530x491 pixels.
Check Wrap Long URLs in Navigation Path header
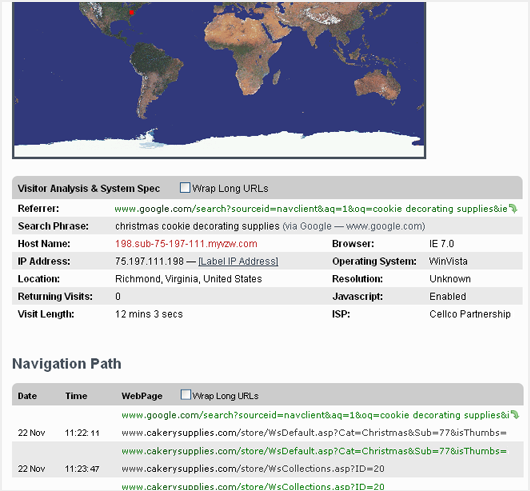[x=186, y=395]
